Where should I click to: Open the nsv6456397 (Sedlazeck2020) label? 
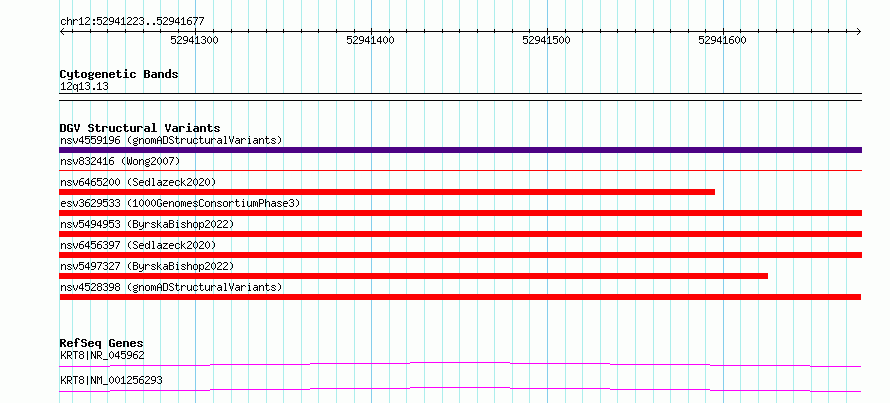point(138,245)
